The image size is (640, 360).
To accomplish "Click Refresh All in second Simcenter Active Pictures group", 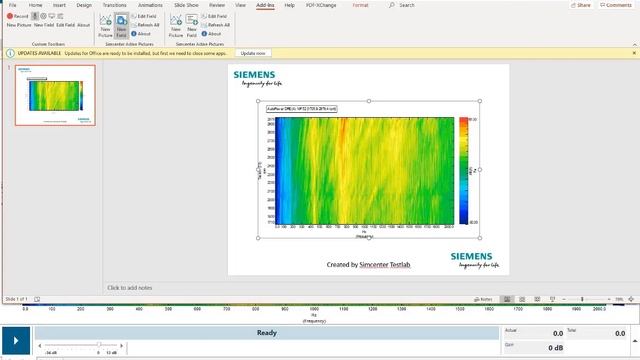I will tap(216, 25).
